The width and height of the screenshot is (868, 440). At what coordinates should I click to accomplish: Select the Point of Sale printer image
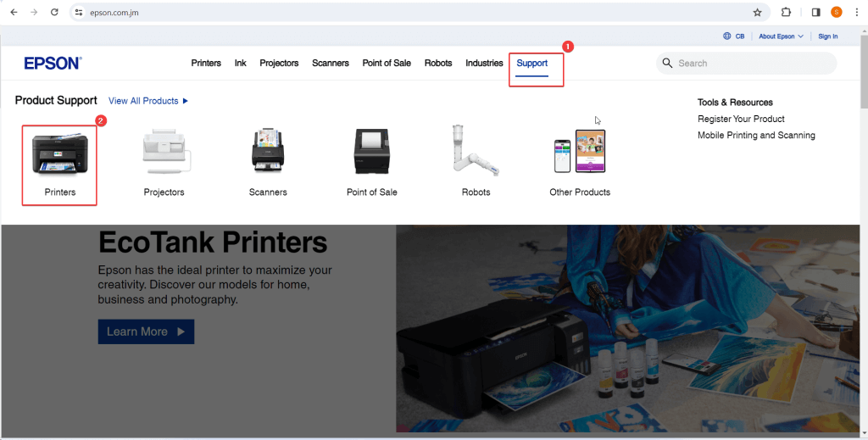(x=371, y=152)
